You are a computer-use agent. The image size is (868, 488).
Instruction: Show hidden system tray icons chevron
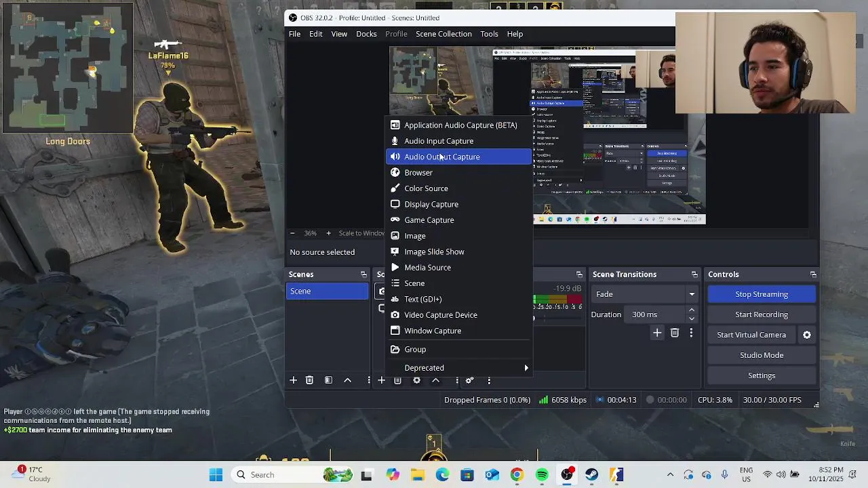[670, 474]
